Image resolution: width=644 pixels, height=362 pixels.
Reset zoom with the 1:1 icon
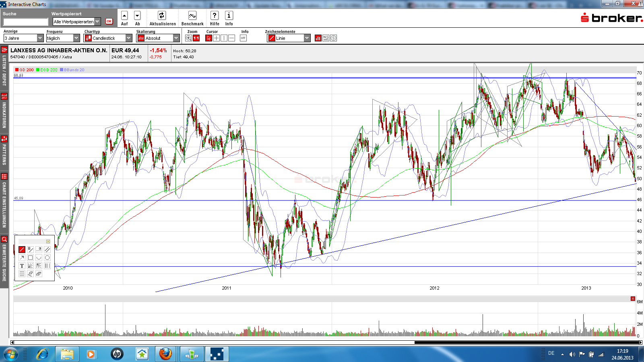(x=196, y=38)
